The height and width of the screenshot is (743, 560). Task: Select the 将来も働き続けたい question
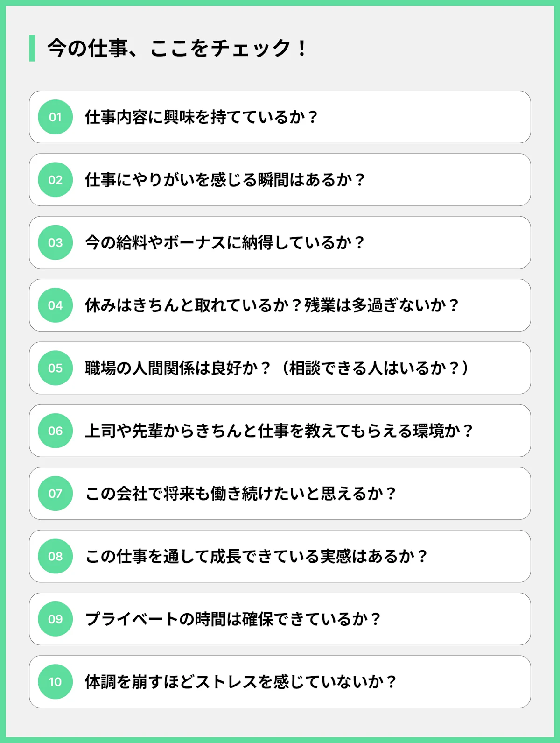(241, 494)
